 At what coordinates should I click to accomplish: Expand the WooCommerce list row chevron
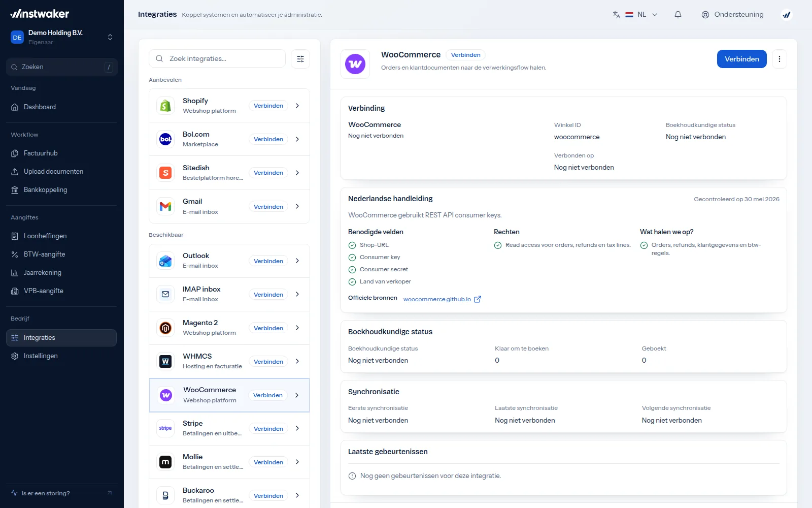(297, 395)
